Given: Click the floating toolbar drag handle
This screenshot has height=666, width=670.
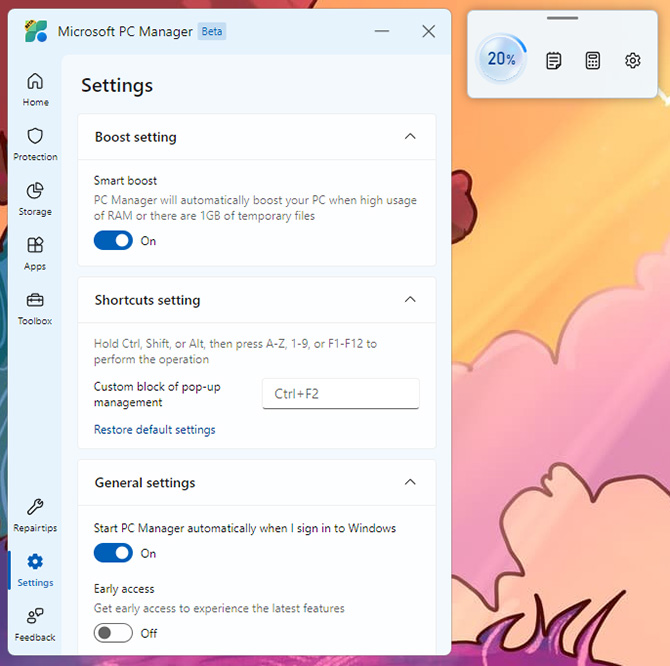Looking at the screenshot, I should 562,18.
